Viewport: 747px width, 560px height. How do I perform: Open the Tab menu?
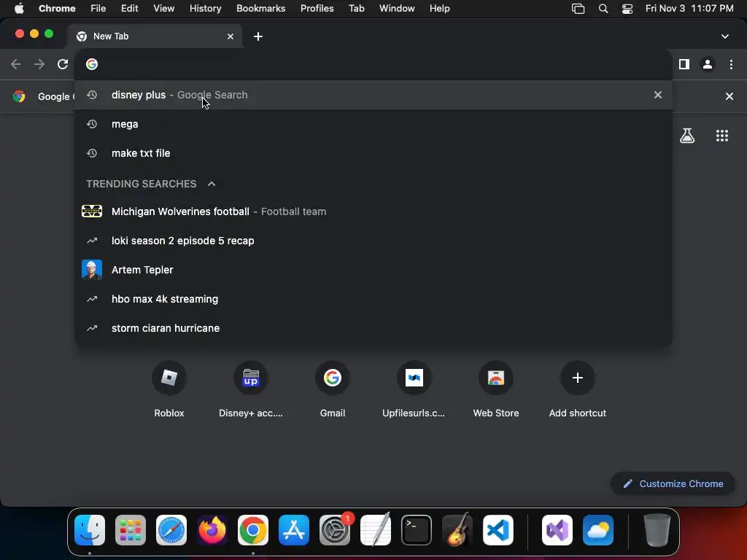click(x=356, y=9)
